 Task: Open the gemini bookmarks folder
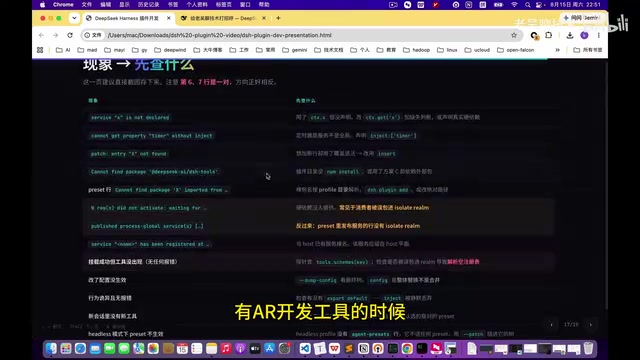pyautogui.click(x=295, y=50)
